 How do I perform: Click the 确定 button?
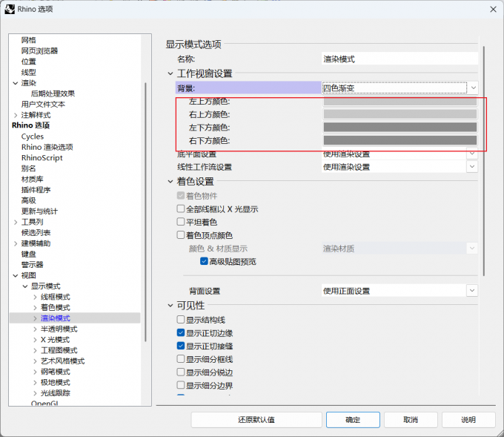tap(353, 420)
